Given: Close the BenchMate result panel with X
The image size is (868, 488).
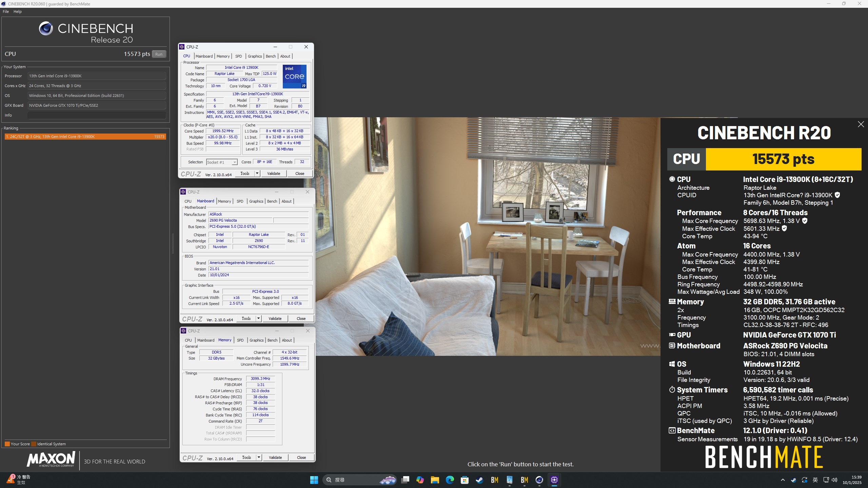Looking at the screenshot, I should [x=861, y=124].
